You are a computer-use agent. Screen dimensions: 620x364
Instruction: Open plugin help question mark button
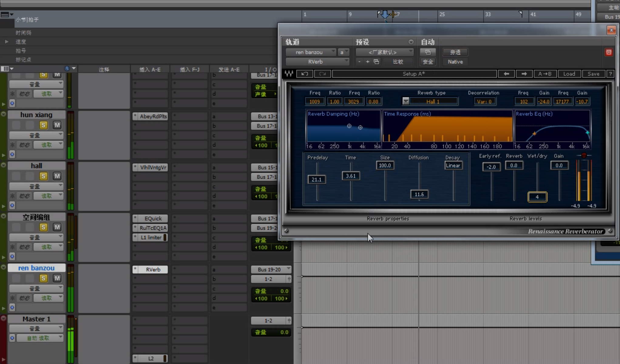click(610, 74)
